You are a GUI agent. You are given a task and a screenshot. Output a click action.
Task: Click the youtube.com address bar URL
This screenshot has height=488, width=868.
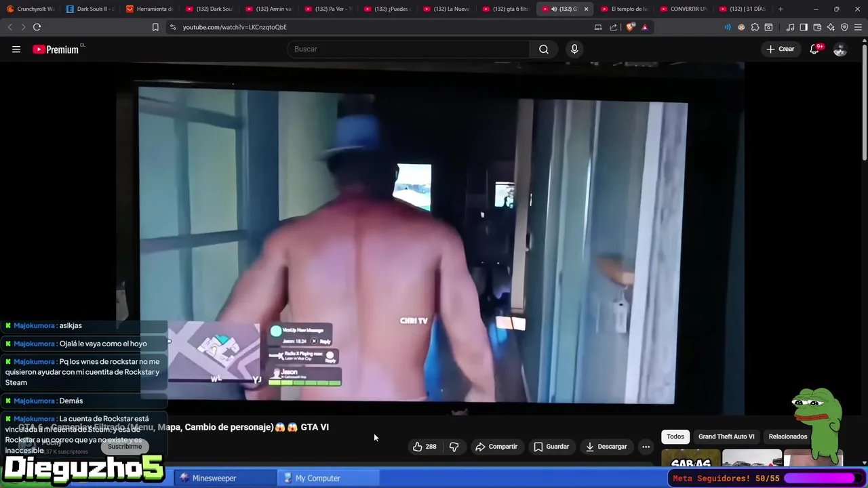pos(235,27)
